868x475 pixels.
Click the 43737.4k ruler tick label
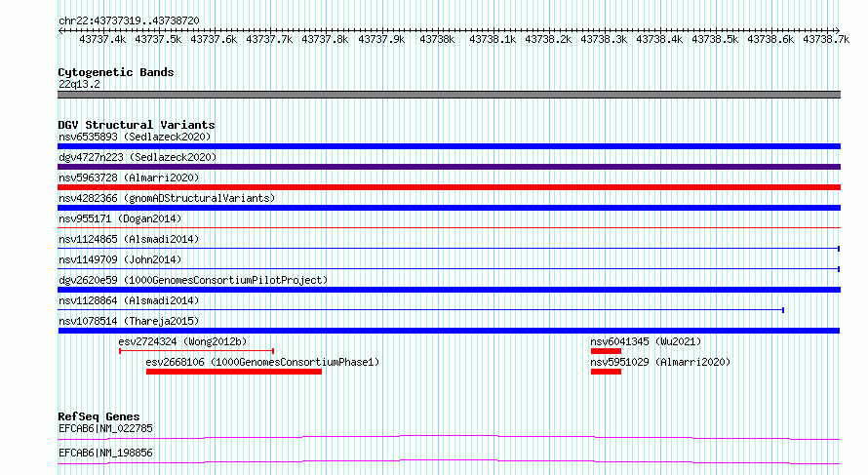tap(102, 39)
